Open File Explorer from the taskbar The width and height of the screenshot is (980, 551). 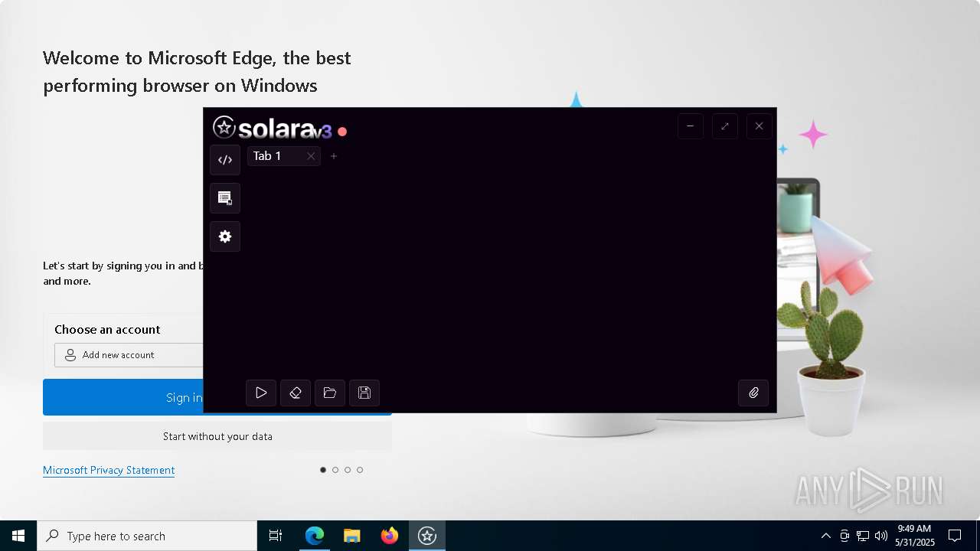pos(352,536)
